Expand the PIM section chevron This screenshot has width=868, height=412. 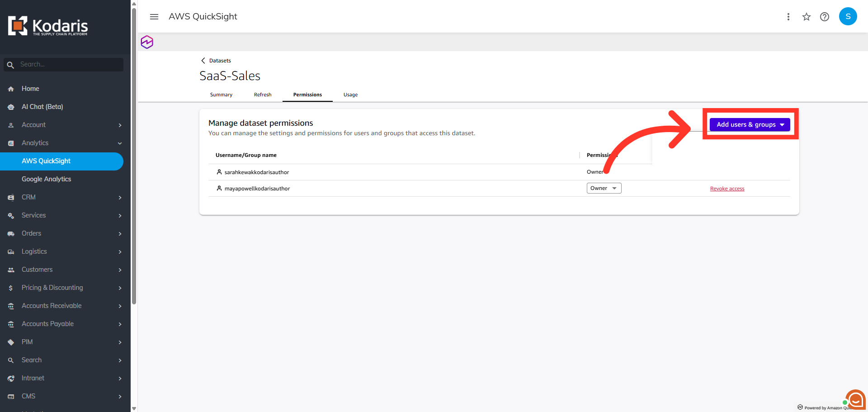click(x=120, y=342)
